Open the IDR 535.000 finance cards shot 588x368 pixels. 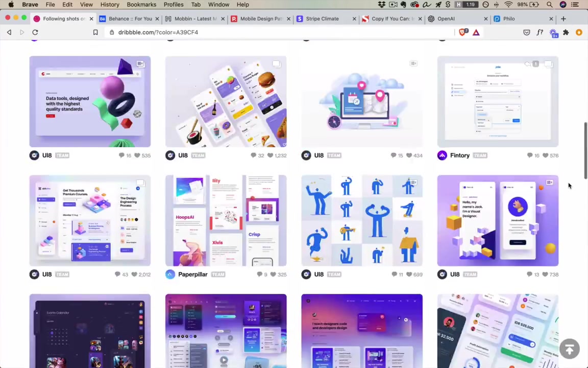tap(498, 331)
